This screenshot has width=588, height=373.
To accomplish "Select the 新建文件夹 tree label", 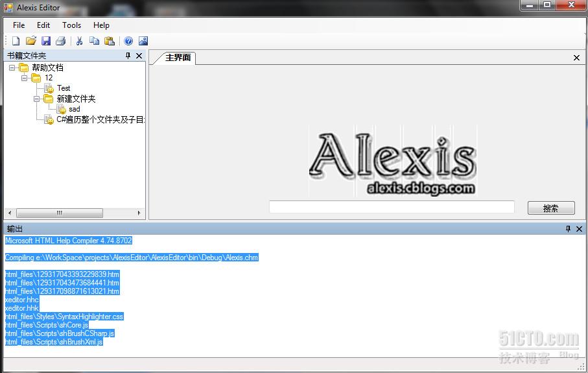I will (76, 99).
